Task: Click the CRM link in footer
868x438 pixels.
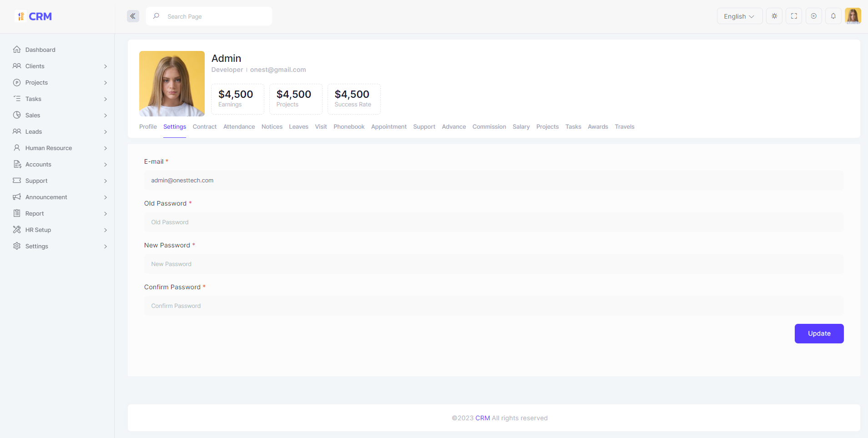Action: click(x=482, y=418)
